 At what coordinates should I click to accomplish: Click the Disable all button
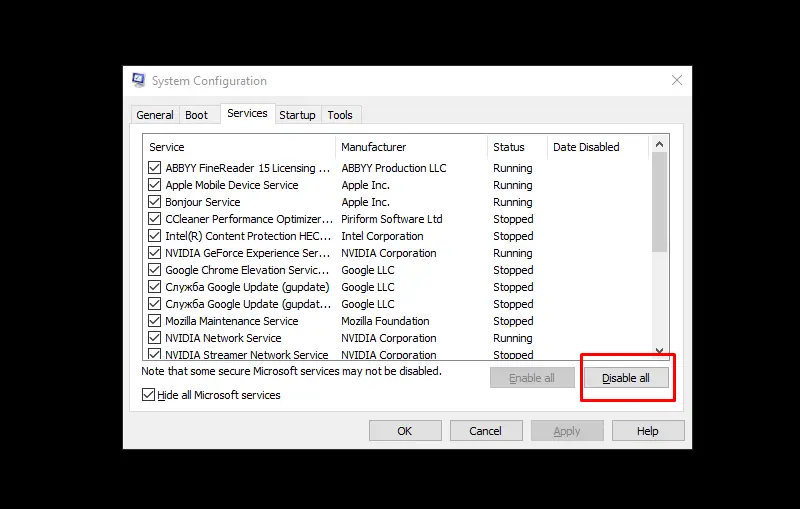626,378
